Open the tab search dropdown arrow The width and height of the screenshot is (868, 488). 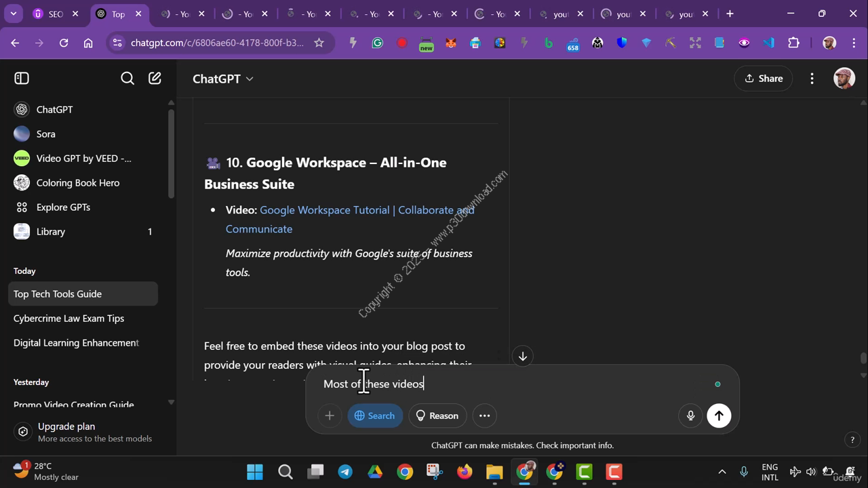[13, 14]
